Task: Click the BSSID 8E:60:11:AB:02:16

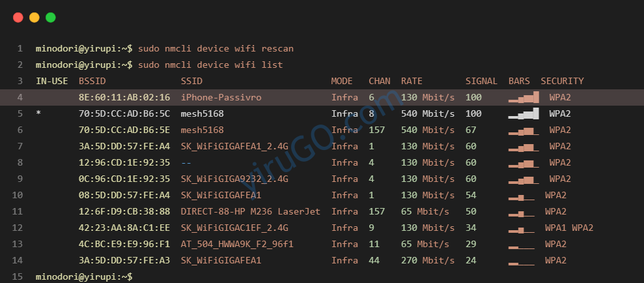Action: tap(124, 98)
